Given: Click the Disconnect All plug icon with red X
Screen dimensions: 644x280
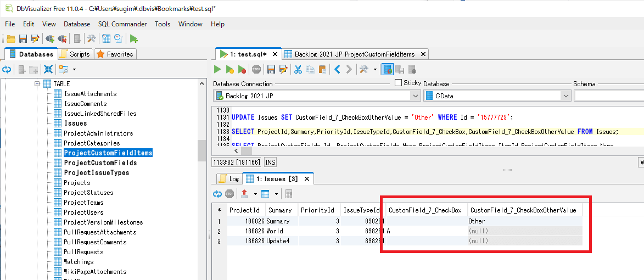Looking at the screenshot, I should pos(62,38).
